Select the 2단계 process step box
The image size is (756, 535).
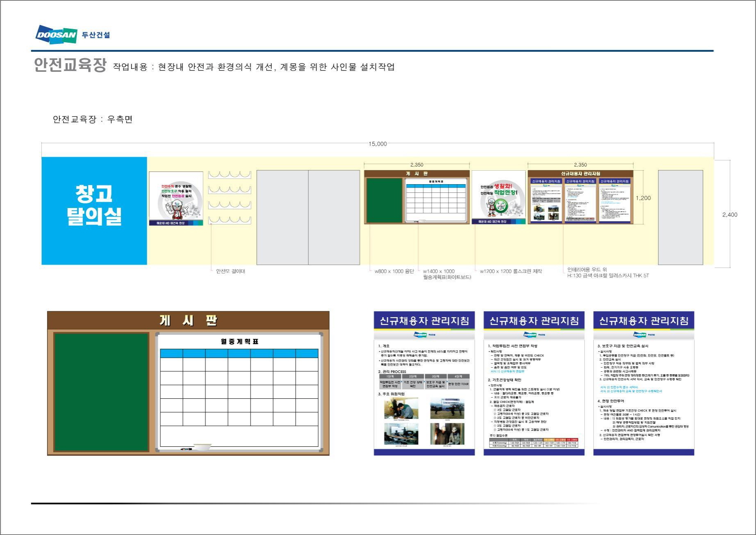(x=413, y=382)
